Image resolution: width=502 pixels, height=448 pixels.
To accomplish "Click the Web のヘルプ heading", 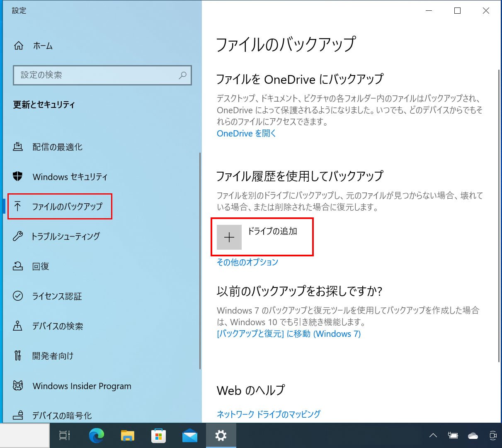I will coord(251,390).
